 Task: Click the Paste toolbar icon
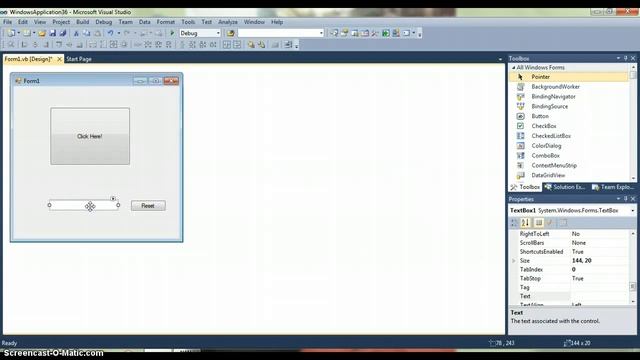pos(98,33)
